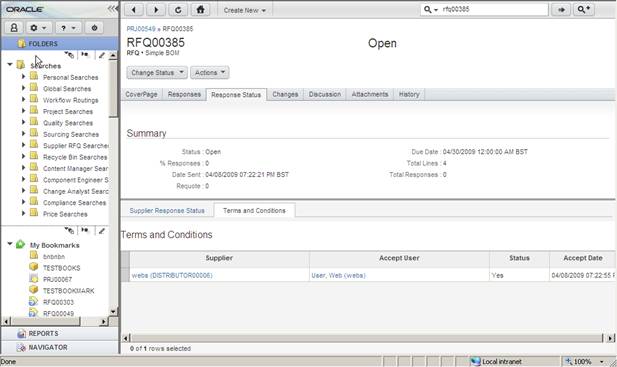
Task: Open the PRJ00067 bookmark
Action: 57,280
